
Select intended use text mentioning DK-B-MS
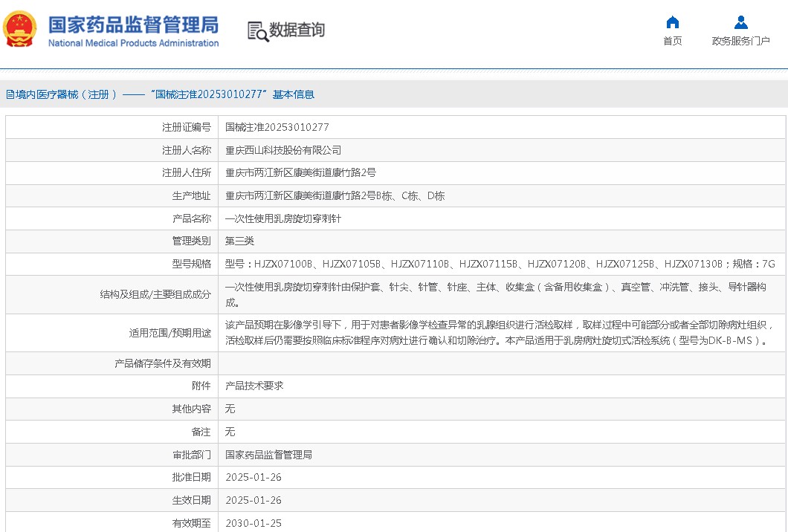(x=500, y=333)
